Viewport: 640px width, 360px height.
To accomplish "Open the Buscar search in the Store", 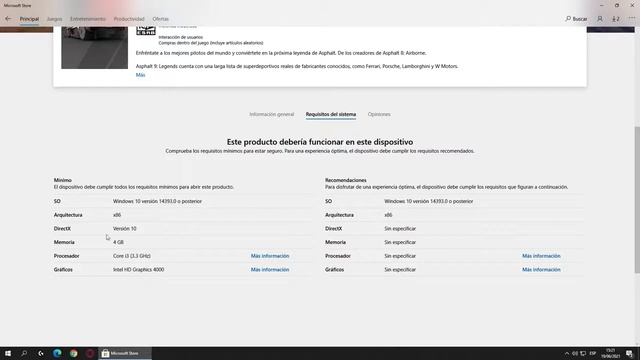I will [576, 19].
